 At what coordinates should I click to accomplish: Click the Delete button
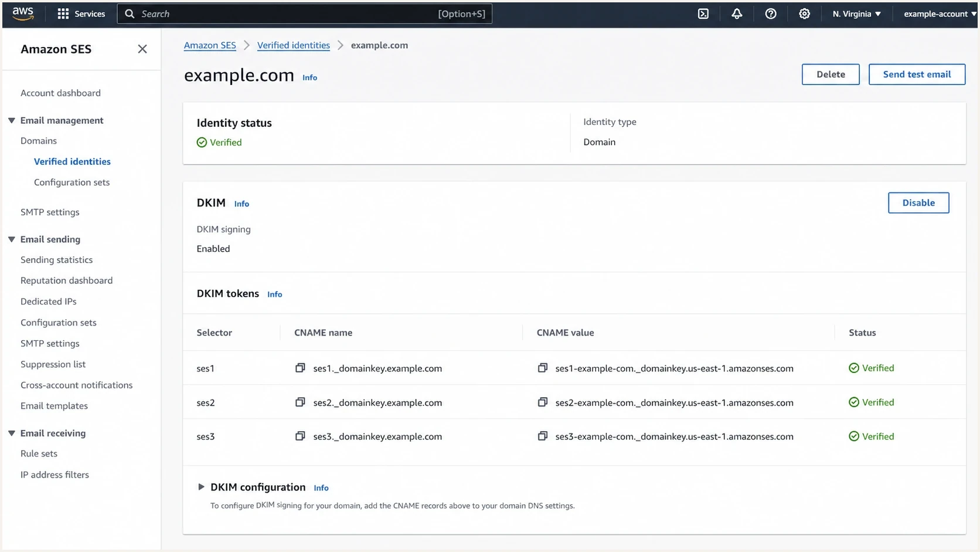(831, 74)
